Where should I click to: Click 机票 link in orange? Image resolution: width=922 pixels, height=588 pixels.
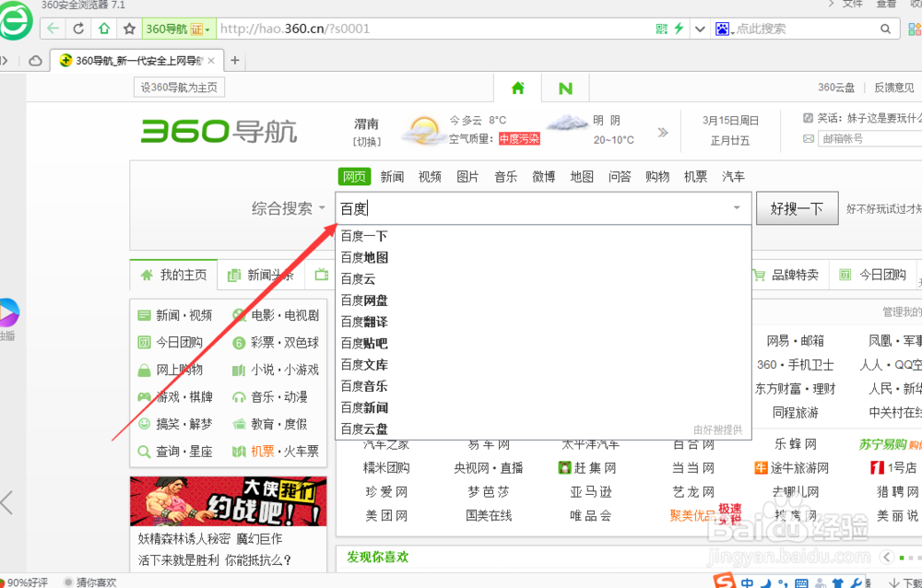[262, 452]
